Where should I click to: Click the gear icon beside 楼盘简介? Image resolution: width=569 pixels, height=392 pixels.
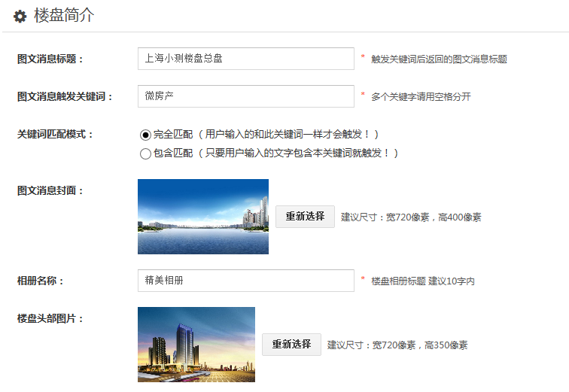pos(20,16)
